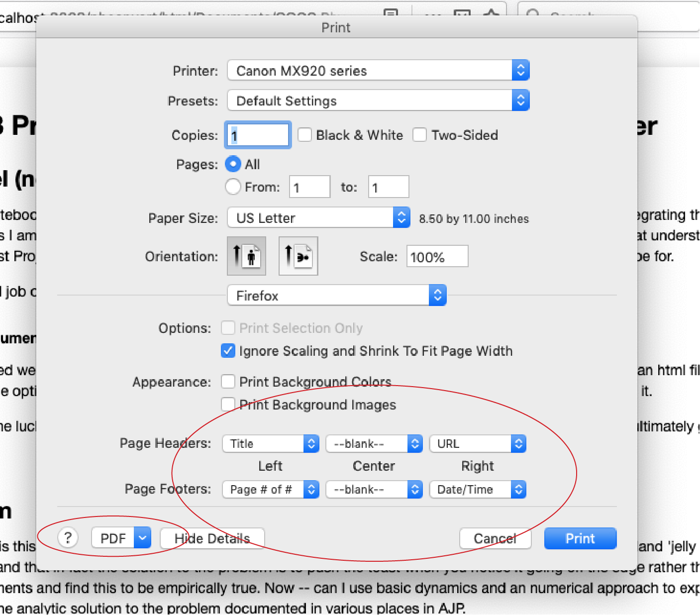Open the PDF dropdown arrow menu
Screen dimensions: 700x615
pyautogui.click(x=142, y=538)
